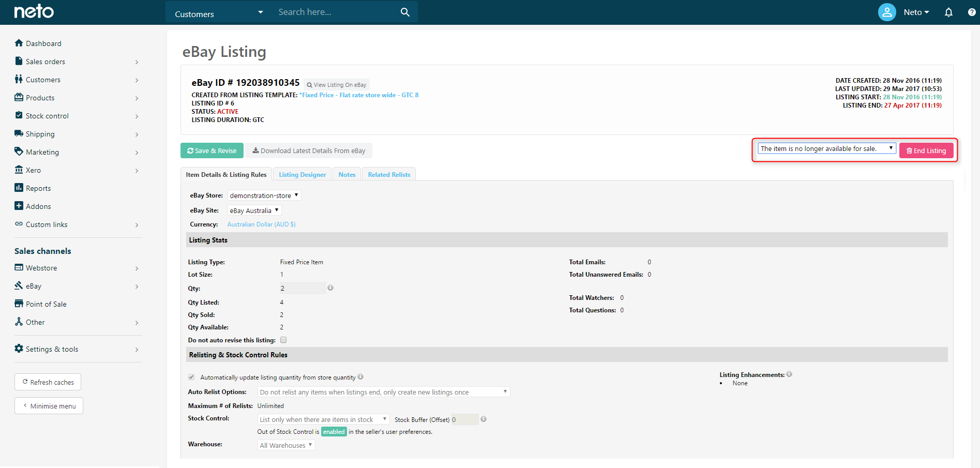Open the Auto Relist Options dropdown
980x468 pixels.
pyautogui.click(x=384, y=392)
